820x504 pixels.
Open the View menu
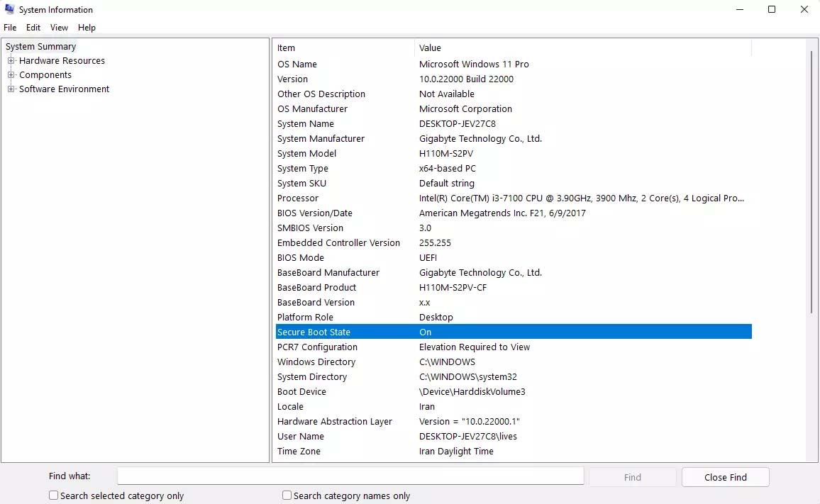click(59, 28)
